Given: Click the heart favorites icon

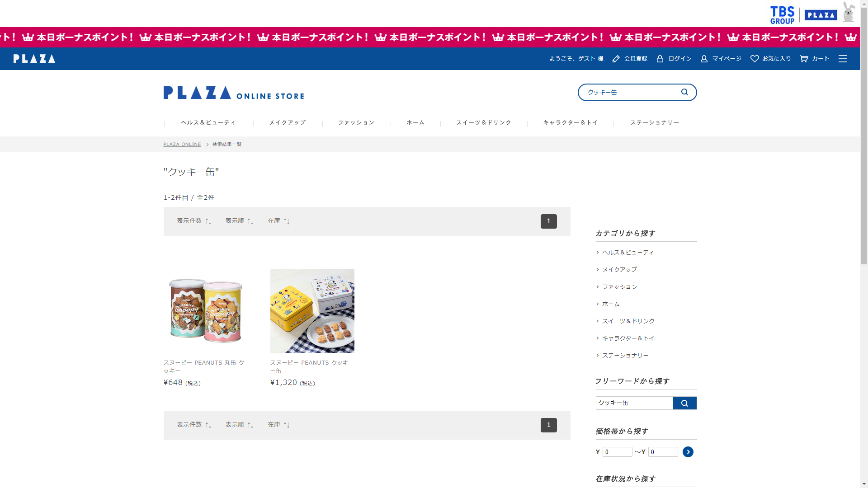Looking at the screenshot, I should click(x=754, y=59).
